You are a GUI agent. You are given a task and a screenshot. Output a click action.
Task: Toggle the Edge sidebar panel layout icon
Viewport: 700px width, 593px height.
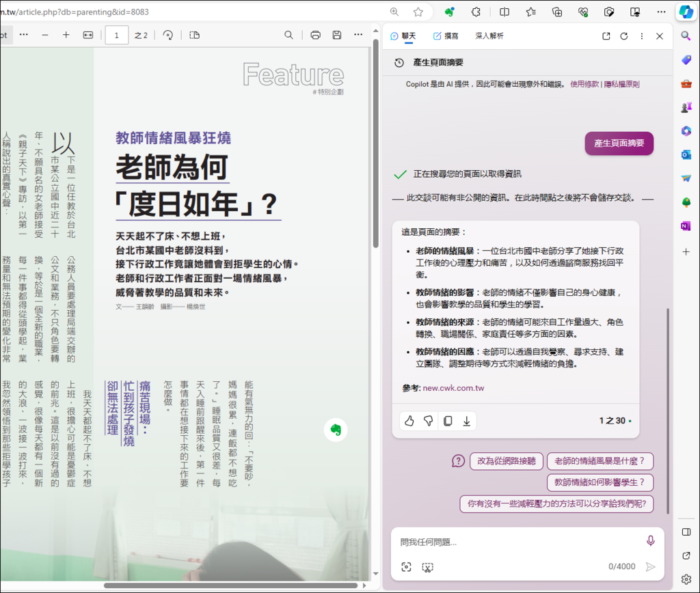[x=686, y=532]
